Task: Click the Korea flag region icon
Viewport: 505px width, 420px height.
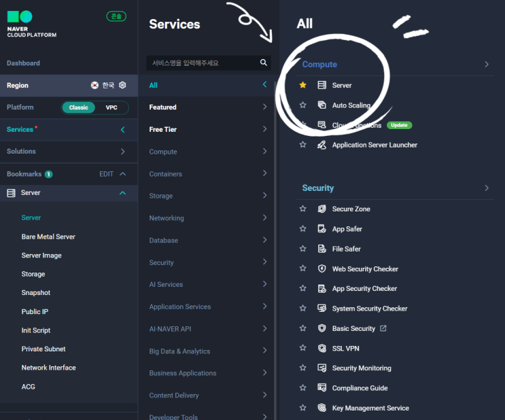Action: click(94, 85)
